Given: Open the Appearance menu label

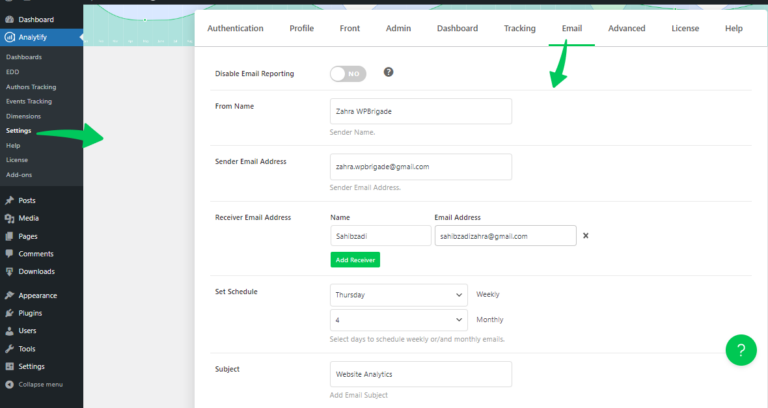Looking at the screenshot, I should pyautogui.click(x=38, y=295).
